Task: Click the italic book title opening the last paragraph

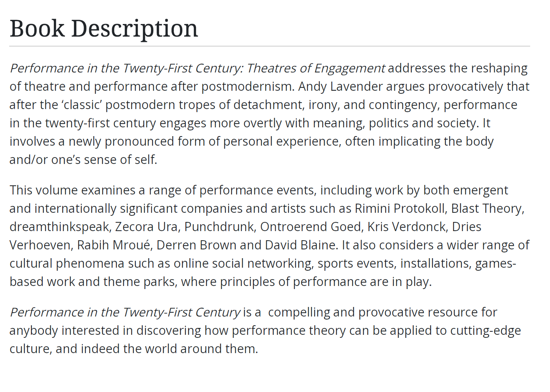Action: pyautogui.click(x=125, y=312)
